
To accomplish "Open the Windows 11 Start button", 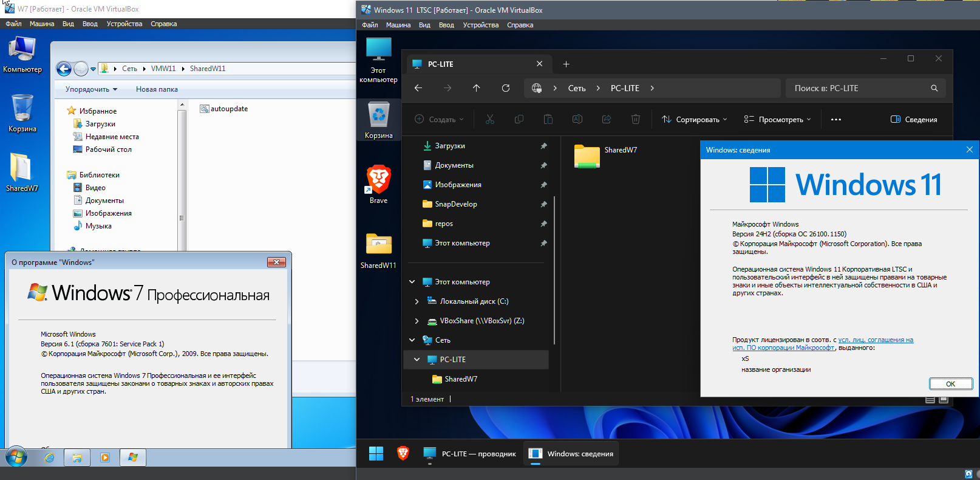I will 376,454.
